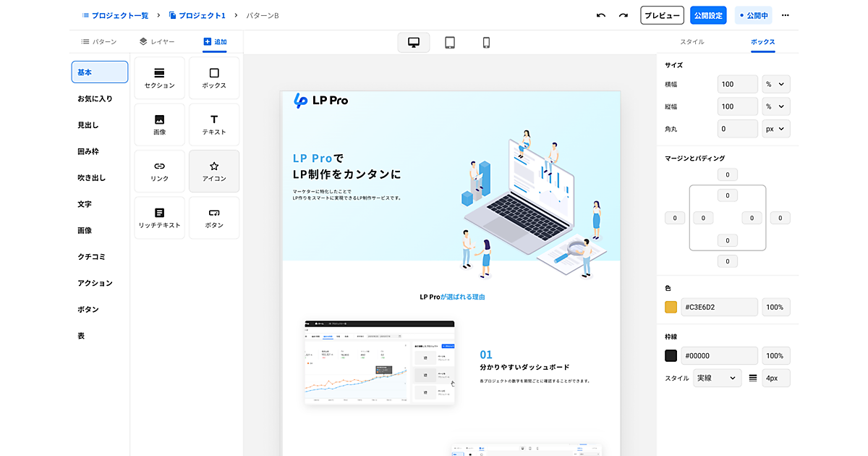The height and width of the screenshot is (456, 868).
Task: Click the undo arrow icon
Action: tap(600, 15)
